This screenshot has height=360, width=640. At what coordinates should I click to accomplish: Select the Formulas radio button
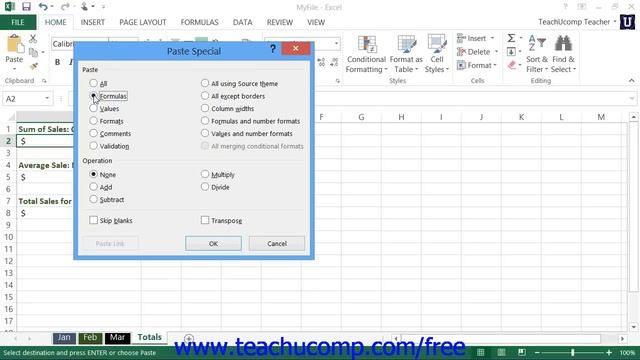tap(93, 96)
